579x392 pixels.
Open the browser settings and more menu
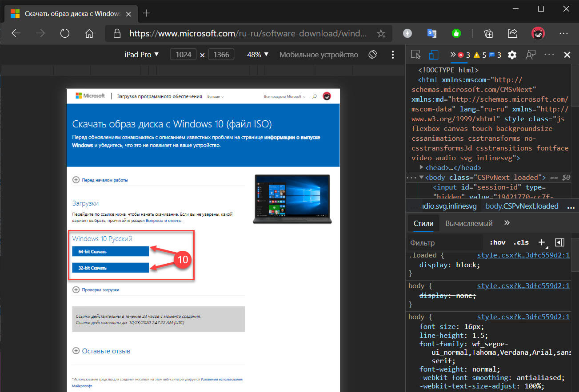563,33
